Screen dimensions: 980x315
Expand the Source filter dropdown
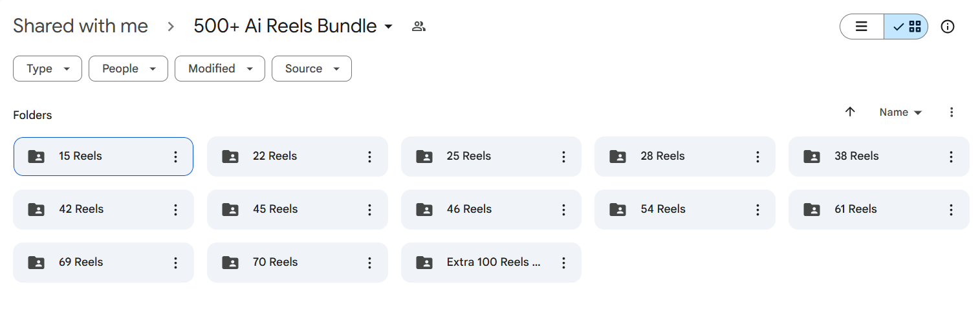coord(311,69)
